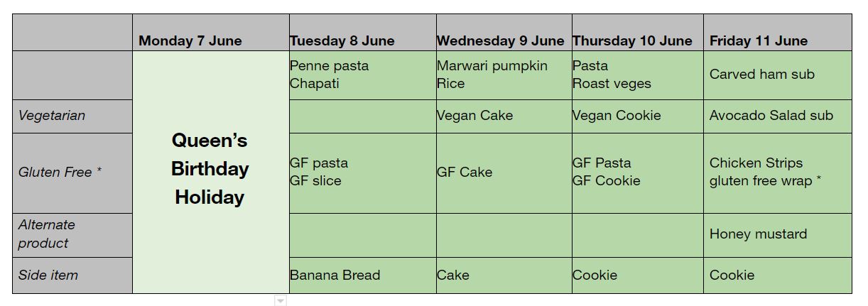Select the Side item row label

coord(72,275)
